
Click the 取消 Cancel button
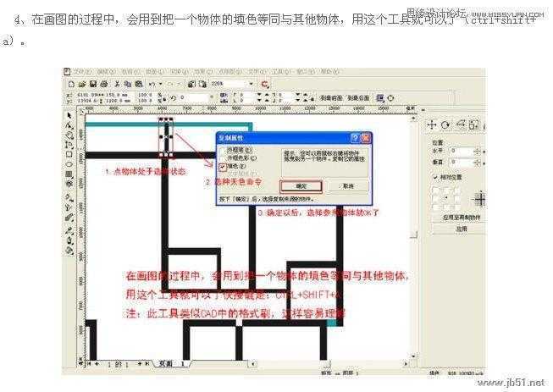348,186
